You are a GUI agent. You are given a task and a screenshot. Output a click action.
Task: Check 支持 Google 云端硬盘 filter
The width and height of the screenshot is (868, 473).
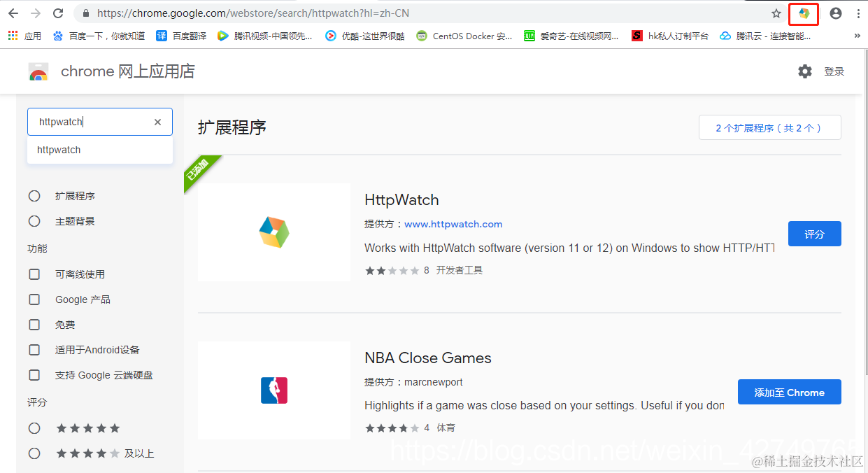(x=34, y=375)
